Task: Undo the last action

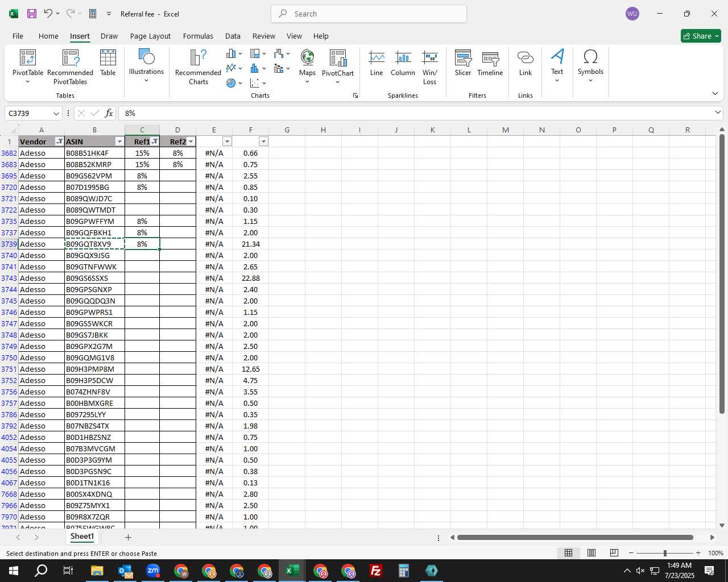Action: coord(48,14)
